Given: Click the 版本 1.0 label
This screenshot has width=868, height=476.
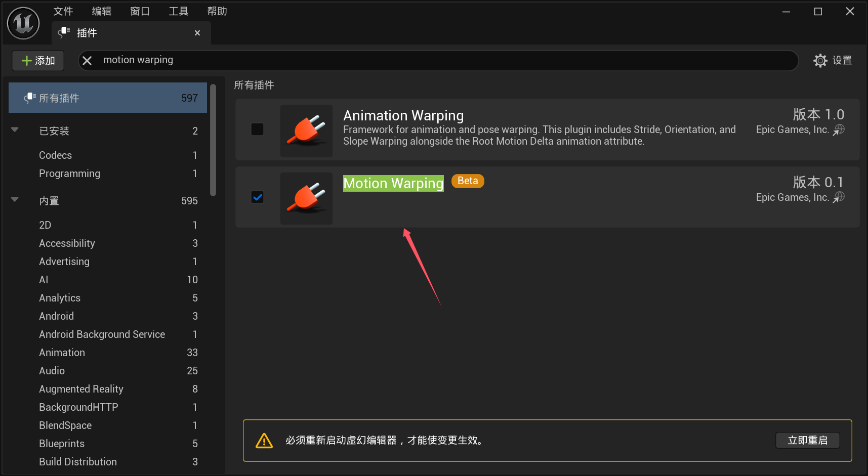Looking at the screenshot, I should tap(818, 114).
